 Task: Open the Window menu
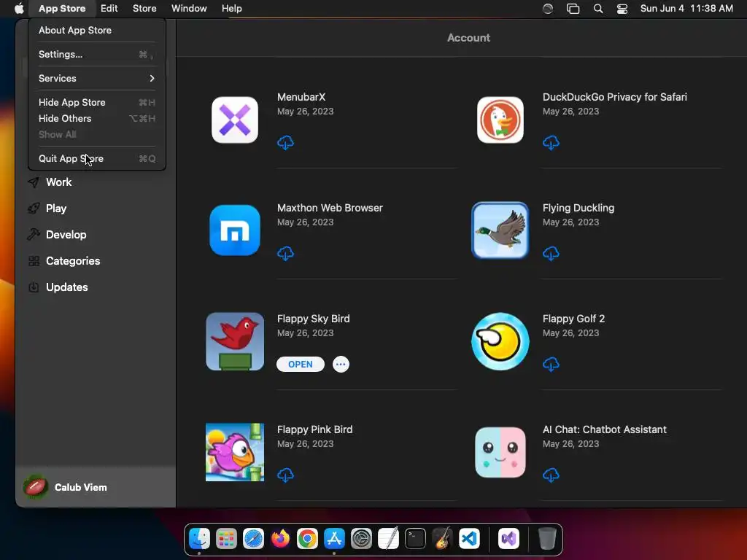189,9
